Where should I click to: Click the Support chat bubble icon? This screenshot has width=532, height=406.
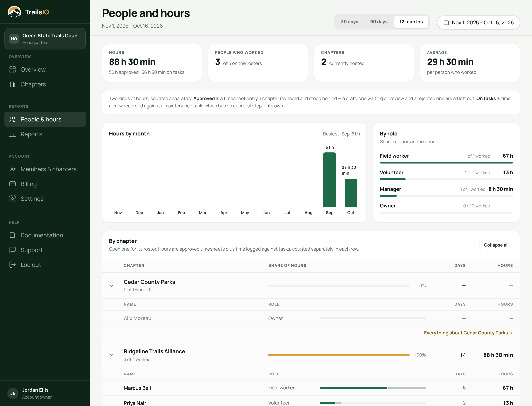pos(13,250)
